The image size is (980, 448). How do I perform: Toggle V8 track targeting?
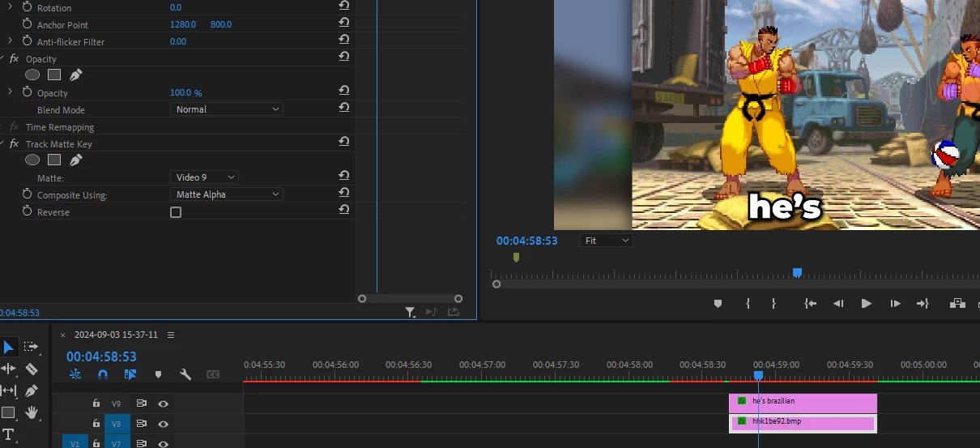[x=117, y=423]
